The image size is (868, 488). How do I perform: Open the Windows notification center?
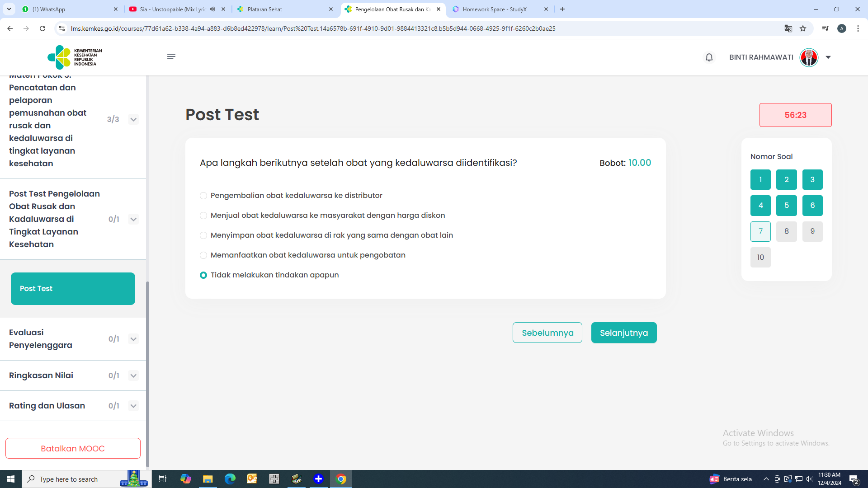854,479
